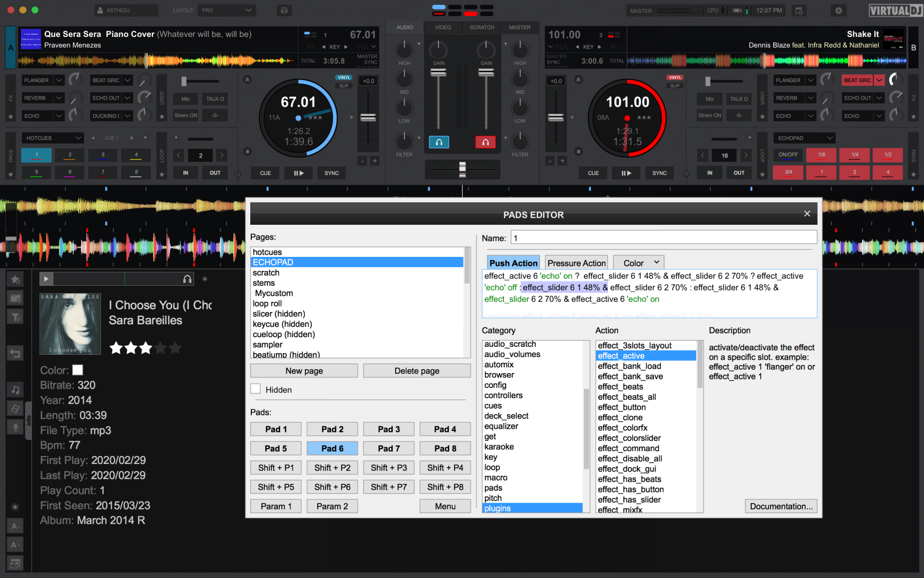Show karaoke files with microphone icon
Viewport: 924px width, 578px height.
pyautogui.click(x=16, y=427)
